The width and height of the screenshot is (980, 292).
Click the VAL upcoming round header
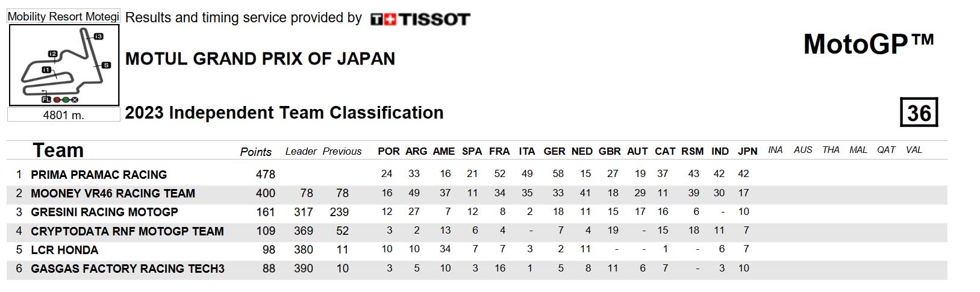pyautogui.click(x=914, y=150)
